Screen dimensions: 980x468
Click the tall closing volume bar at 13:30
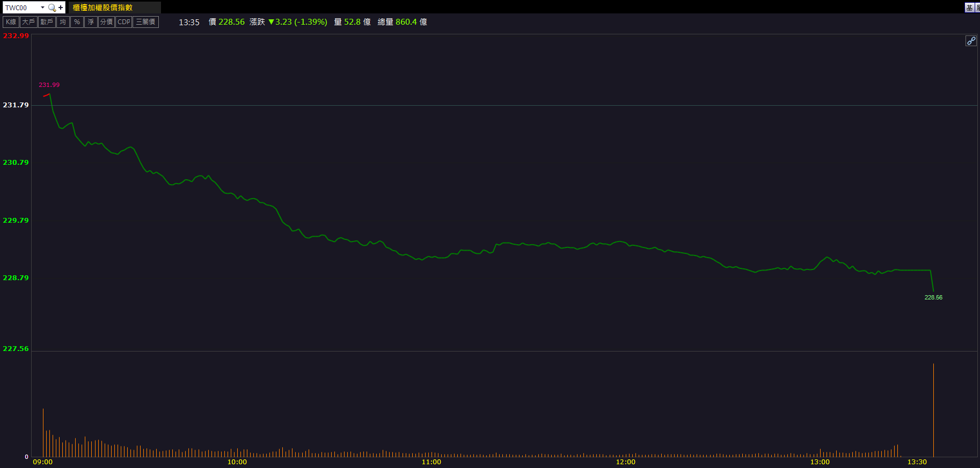click(933, 410)
